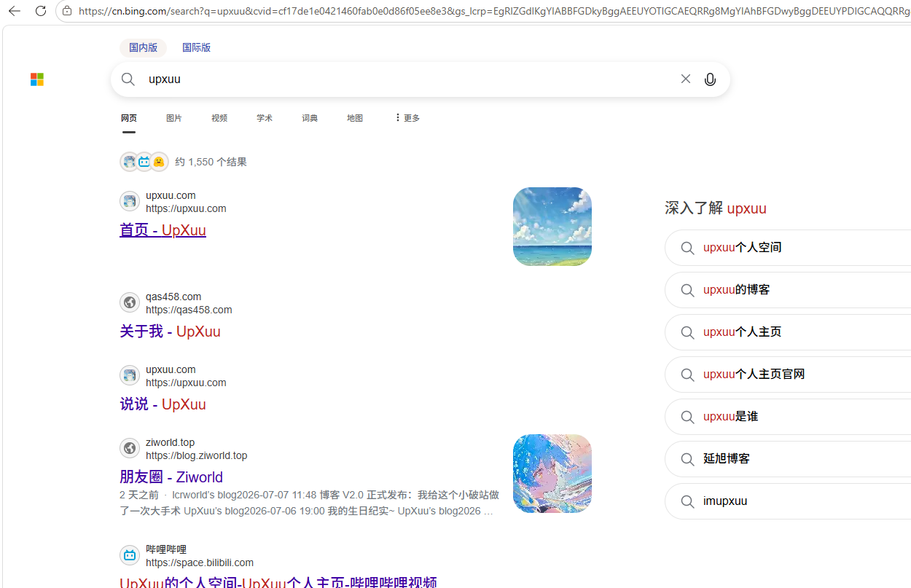Click the bilibili icon beside 哔哩哔哩 result
The height and width of the screenshot is (588, 911).
tap(130, 555)
